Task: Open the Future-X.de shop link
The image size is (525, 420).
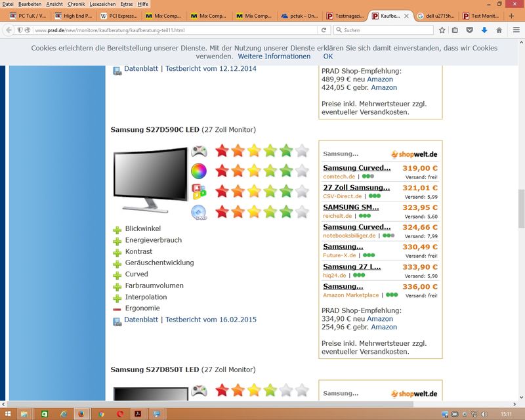Action: click(x=339, y=255)
